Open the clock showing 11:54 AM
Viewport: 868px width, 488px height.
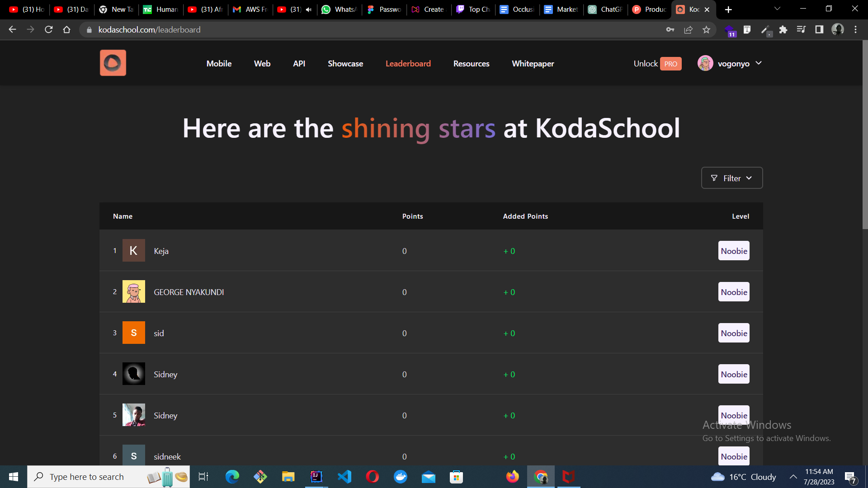point(819,477)
